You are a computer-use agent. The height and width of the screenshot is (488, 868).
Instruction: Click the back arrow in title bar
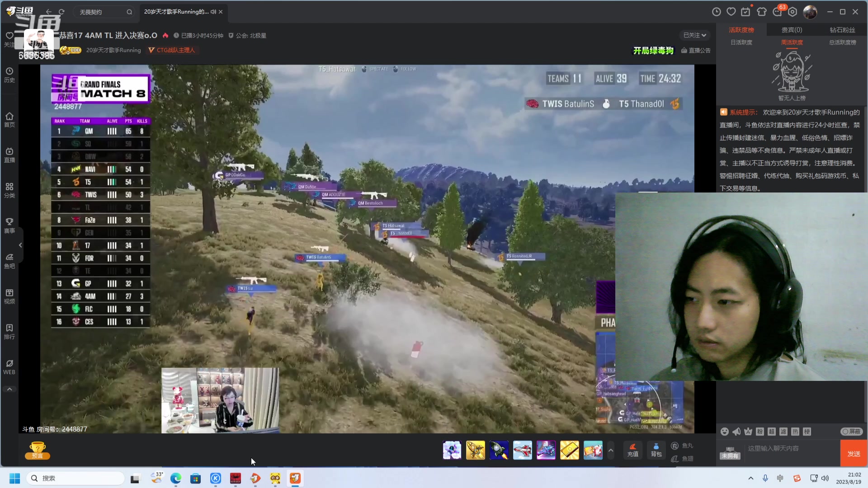[x=49, y=12]
